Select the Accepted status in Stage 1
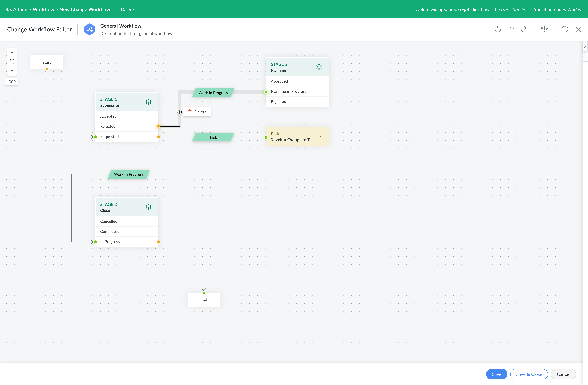The width and height of the screenshot is (588, 385). pos(127,116)
